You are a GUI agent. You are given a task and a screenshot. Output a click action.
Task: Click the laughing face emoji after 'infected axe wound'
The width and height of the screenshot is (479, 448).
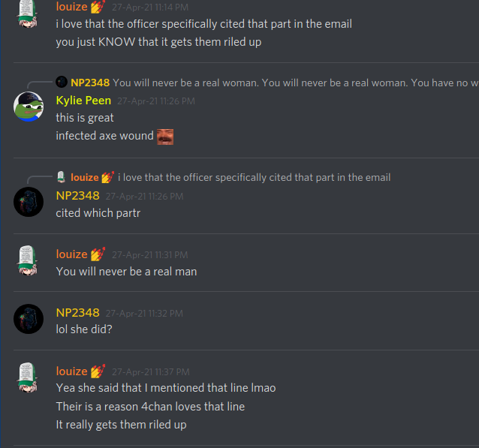pos(165,137)
